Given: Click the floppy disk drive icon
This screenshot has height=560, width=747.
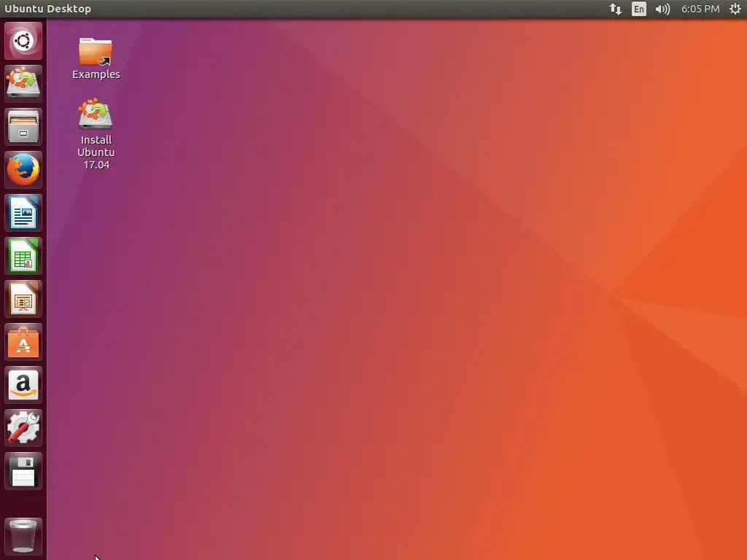Looking at the screenshot, I should pos(23,471).
